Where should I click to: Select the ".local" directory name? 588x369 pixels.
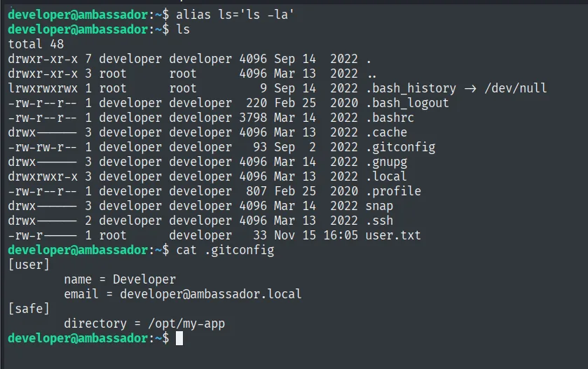(x=387, y=176)
